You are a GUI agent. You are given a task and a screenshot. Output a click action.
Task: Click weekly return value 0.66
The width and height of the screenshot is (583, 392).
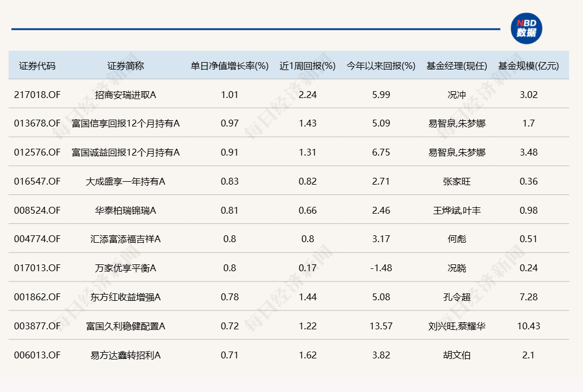(308, 210)
